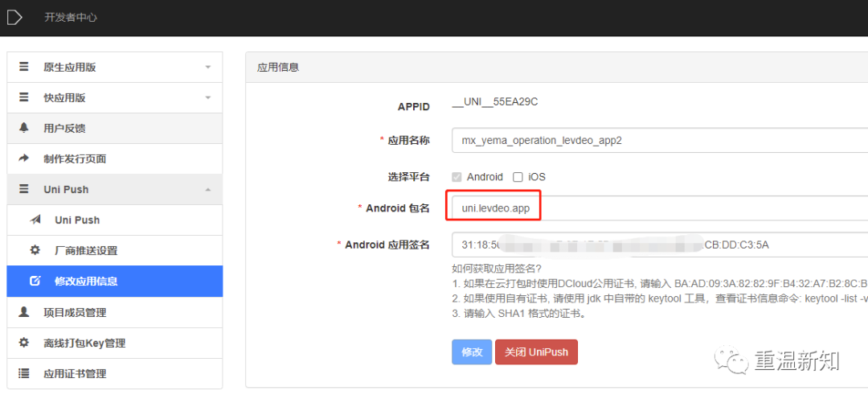This screenshot has height=399, width=868.
Task: Click the gear icon beside 厂商推送设置
Action: (35, 250)
